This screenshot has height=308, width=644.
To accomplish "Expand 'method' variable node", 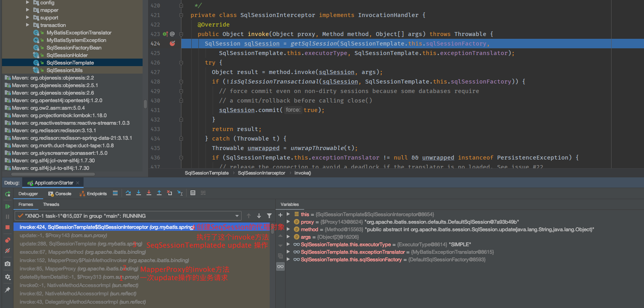I will (x=288, y=229).
